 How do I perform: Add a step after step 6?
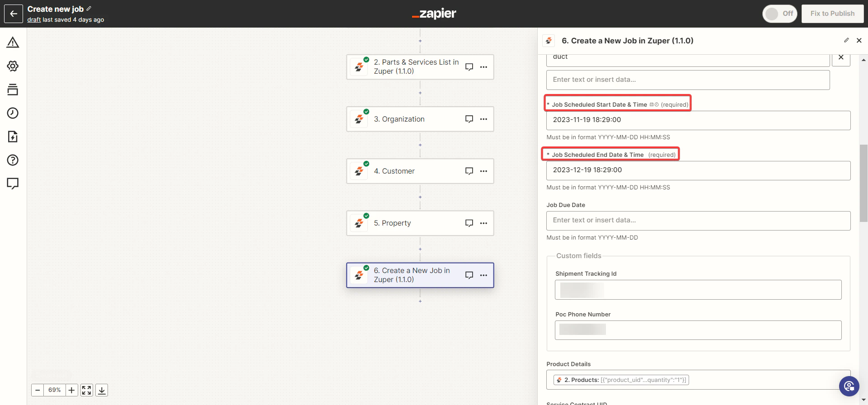pyautogui.click(x=420, y=301)
